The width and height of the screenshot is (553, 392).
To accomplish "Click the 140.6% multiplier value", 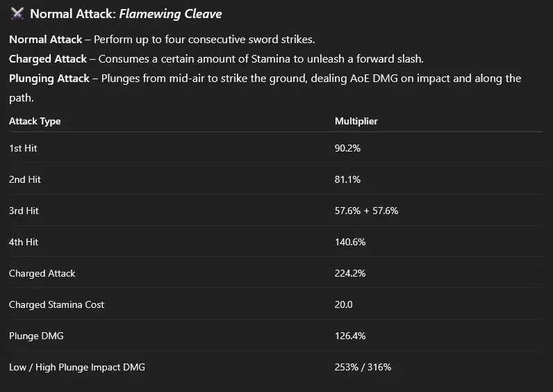I will 350,242.
